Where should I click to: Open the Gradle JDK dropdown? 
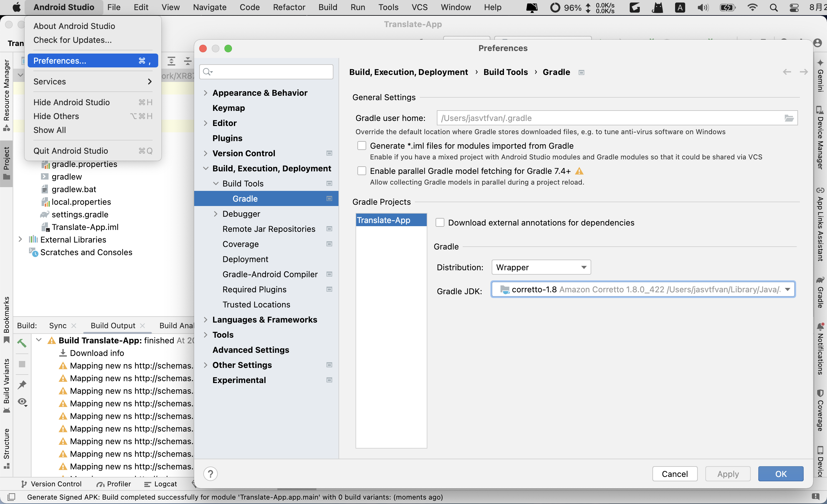point(643,289)
